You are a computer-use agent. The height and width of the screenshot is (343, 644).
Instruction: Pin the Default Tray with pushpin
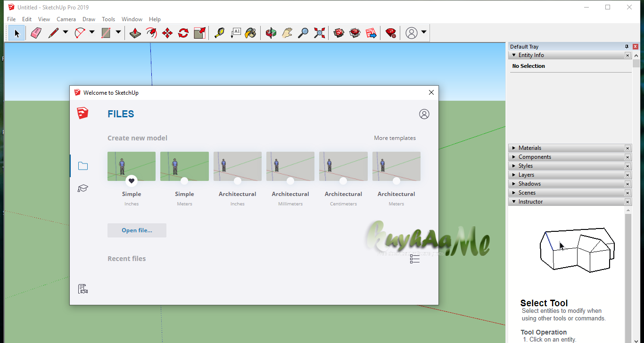coord(627,47)
